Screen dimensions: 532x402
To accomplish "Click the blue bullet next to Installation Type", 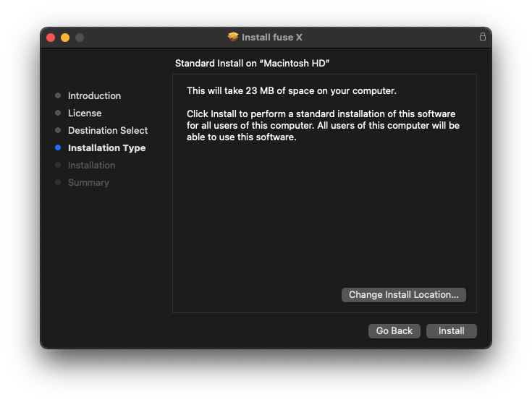I will (58, 147).
